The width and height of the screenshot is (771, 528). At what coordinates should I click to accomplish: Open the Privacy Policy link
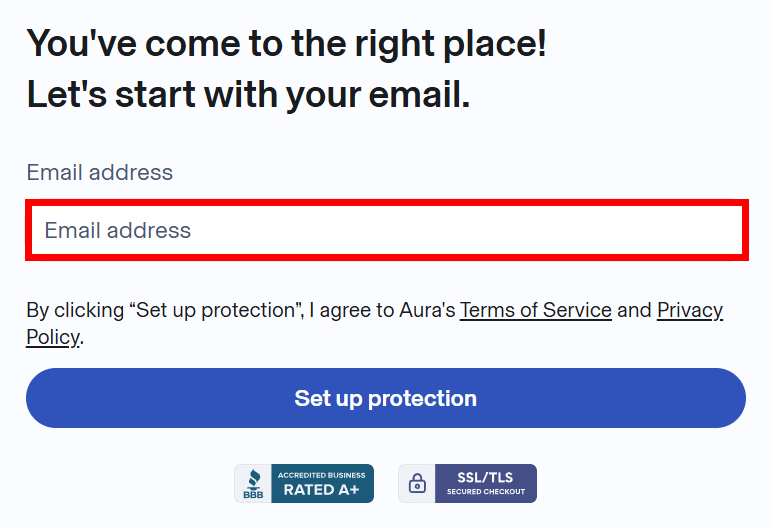tap(689, 310)
